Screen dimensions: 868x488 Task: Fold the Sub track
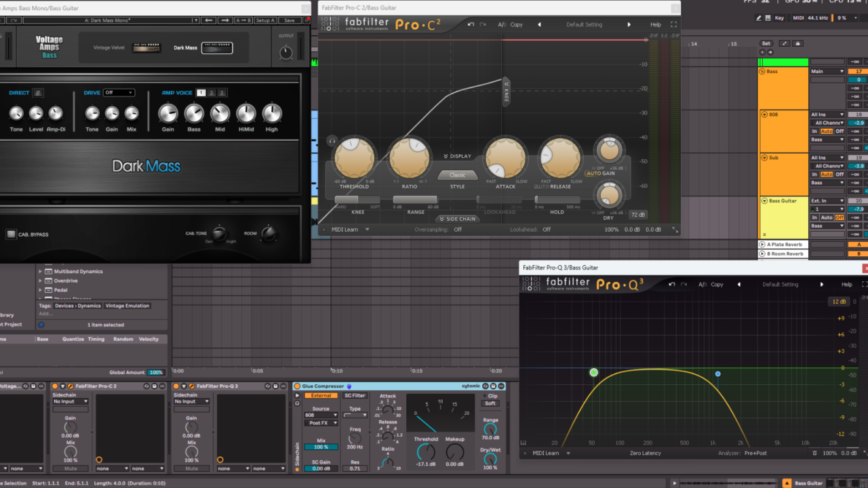coord(764,158)
